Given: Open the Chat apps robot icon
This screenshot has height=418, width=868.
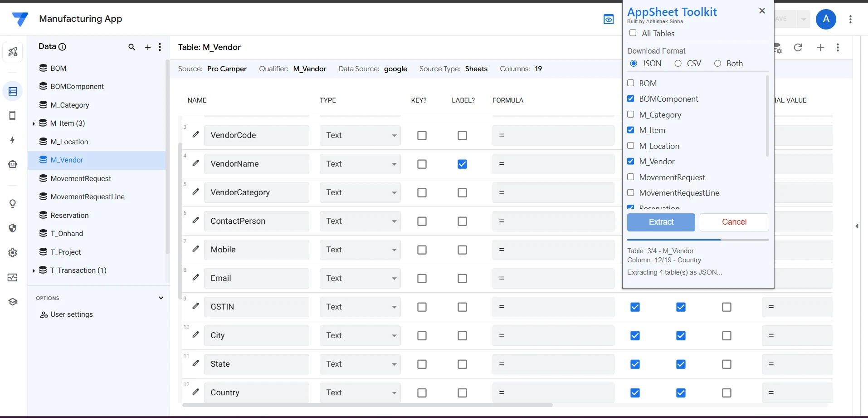Looking at the screenshot, I should click(13, 164).
